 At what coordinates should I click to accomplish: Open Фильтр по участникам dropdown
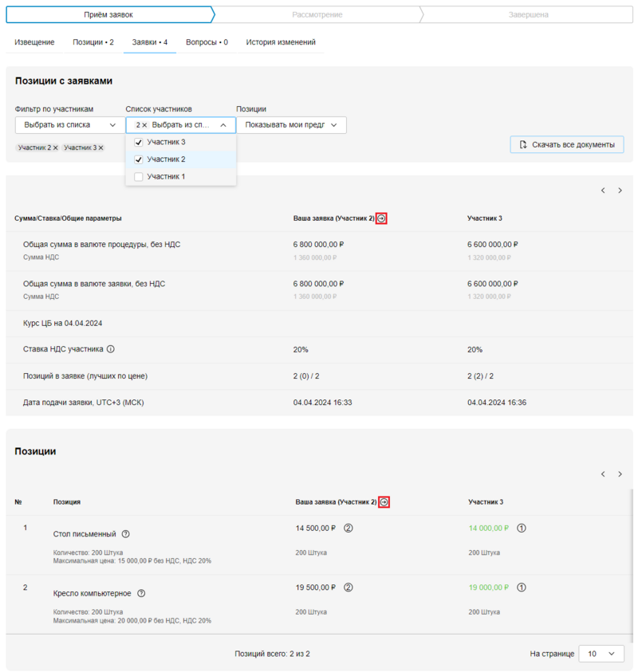pyautogui.click(x=69, y=125)
